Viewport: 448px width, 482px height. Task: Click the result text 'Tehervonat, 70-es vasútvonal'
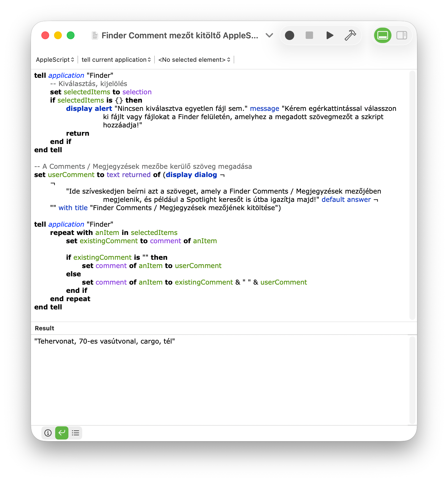[x=105, y=341]
